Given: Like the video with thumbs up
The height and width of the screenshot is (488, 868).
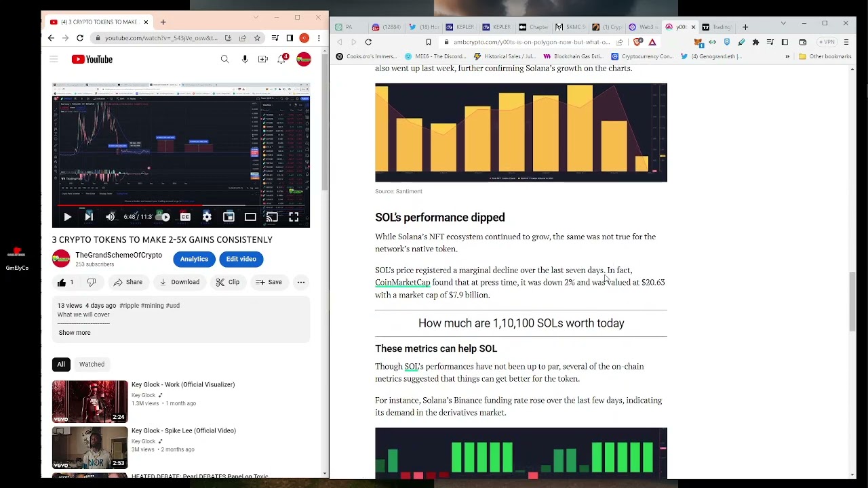Looking at the screenshot, I should (66, 282).
